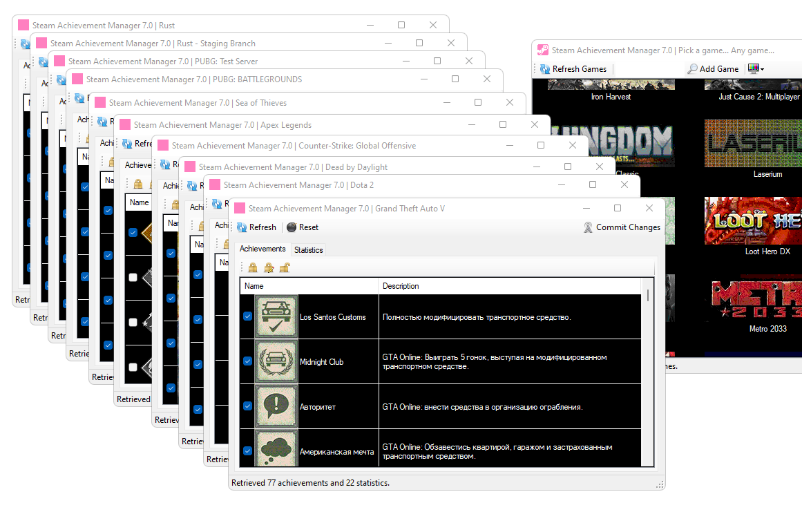Uncheck the Авторитет achievement checkbox
The image size is (802, 532).
247,406
